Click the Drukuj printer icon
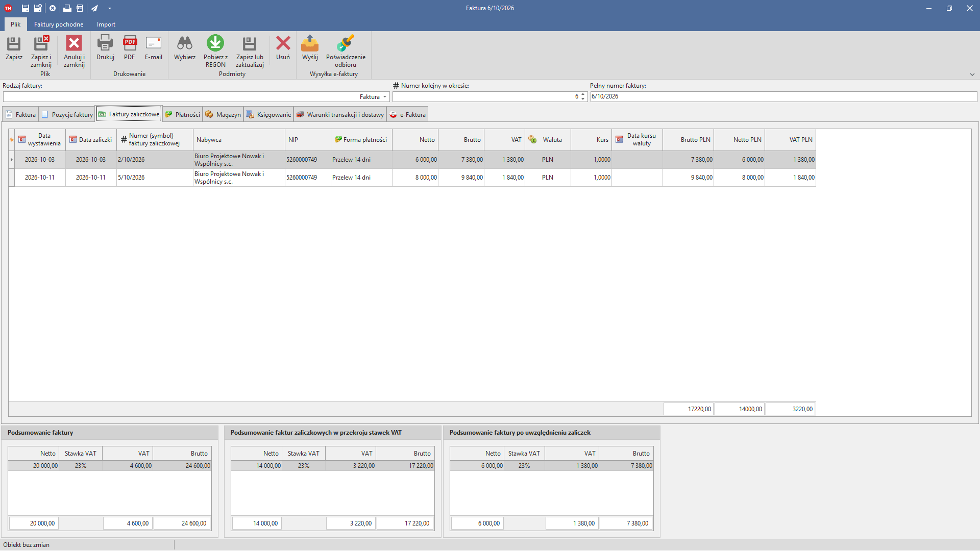This screenshot has height=551, width=980. click(x=105, y=43)
